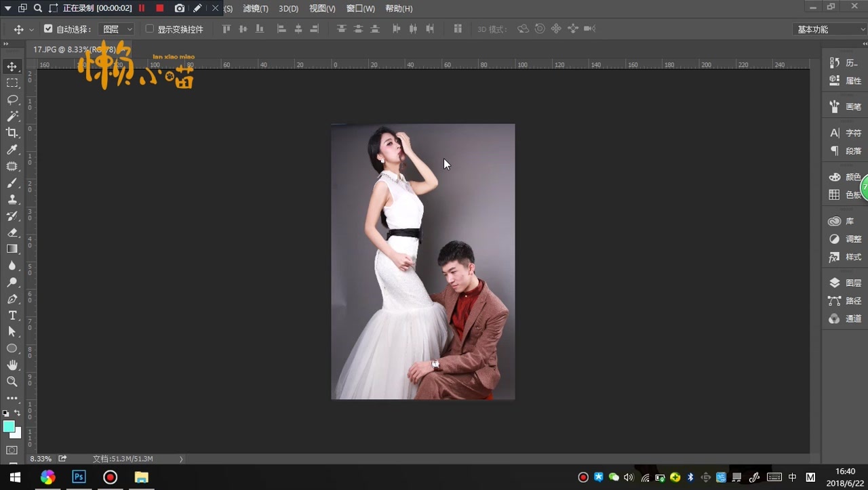Open the 字符 panel button
The image size is (868, 490).
pos(845,133)
